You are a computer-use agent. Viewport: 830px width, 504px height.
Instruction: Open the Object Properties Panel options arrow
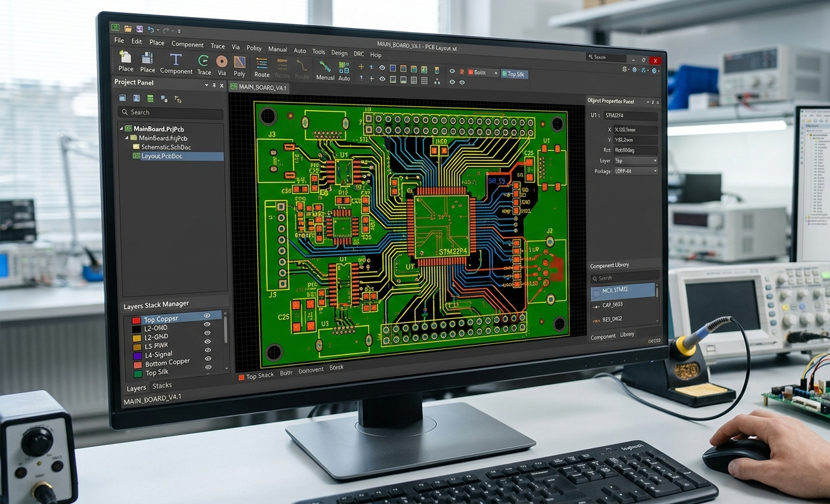pos(648,102)
